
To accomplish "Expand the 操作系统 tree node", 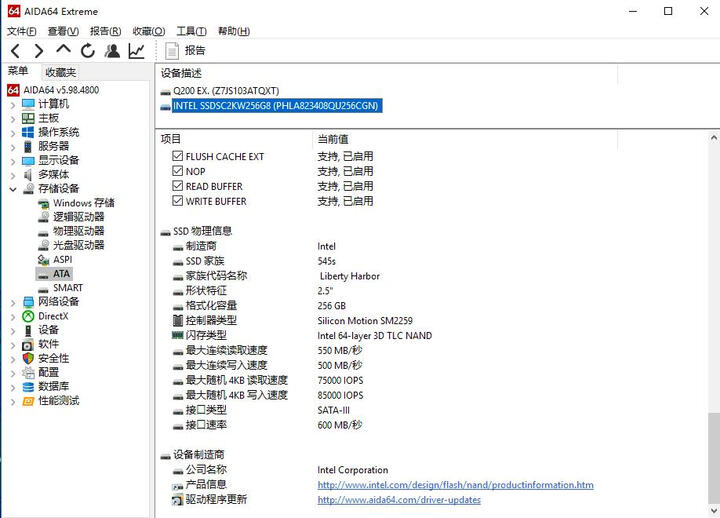I will 13,134.
